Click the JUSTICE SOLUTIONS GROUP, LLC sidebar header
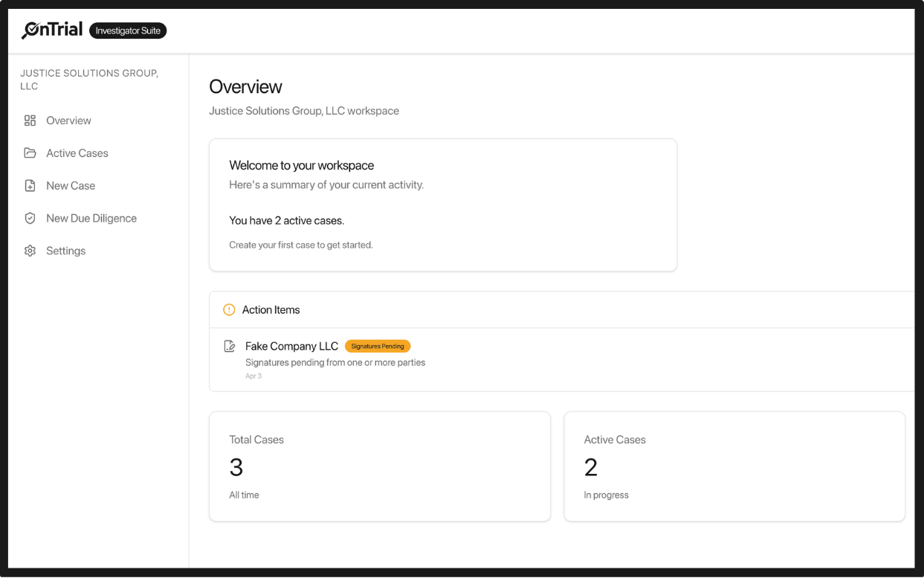This screenshot has width=924, height=578. 89,80
